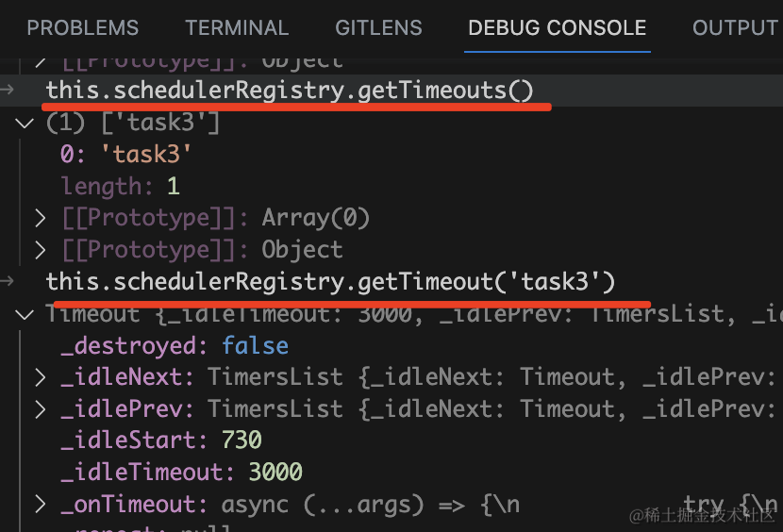Select the _idleTimeout: 3000 row
Image resolution: width=783 pixels, height=532 pixels.
[181, 472]
